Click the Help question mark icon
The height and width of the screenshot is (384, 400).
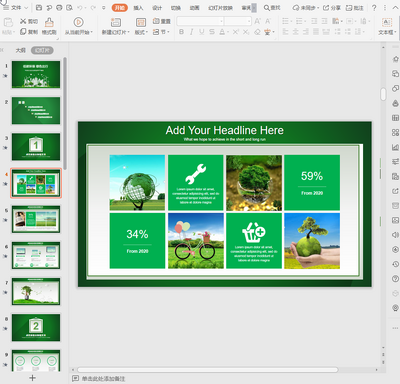tap(374, 7)
